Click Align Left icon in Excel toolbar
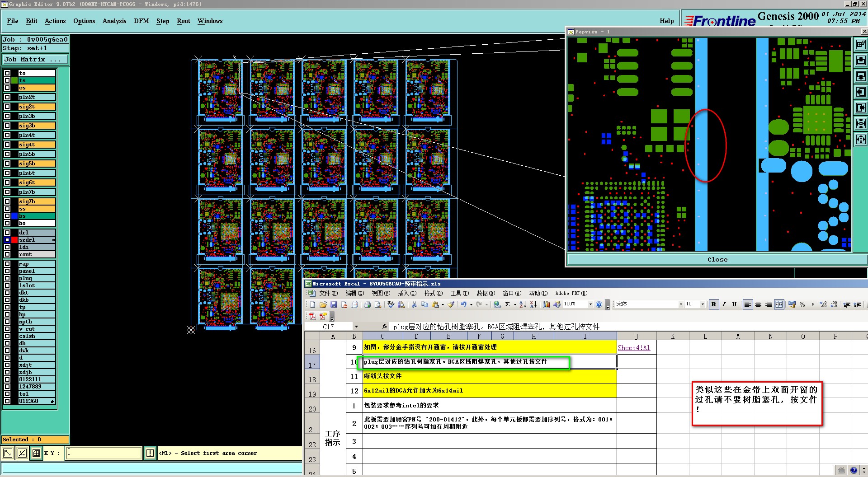Viewport: 868px width, 477px height. 748,304
